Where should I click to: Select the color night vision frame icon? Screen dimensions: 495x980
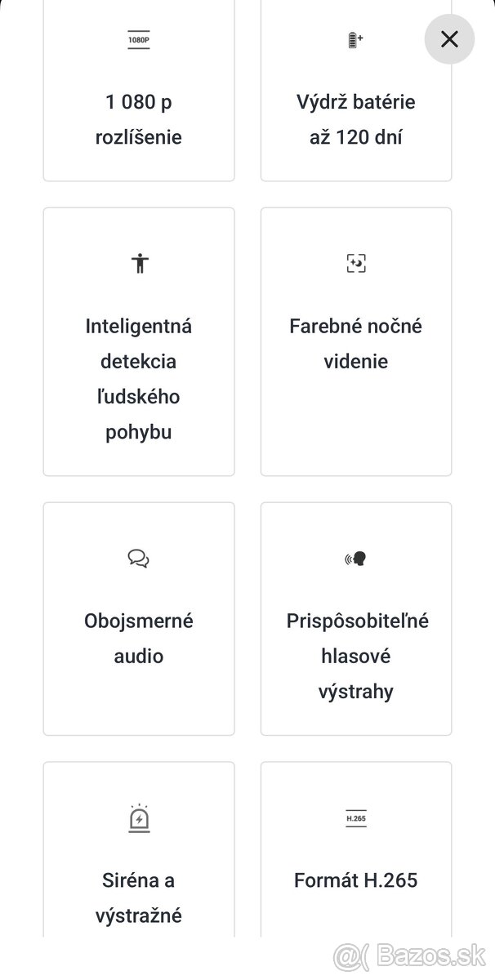[x=356, y=263]
